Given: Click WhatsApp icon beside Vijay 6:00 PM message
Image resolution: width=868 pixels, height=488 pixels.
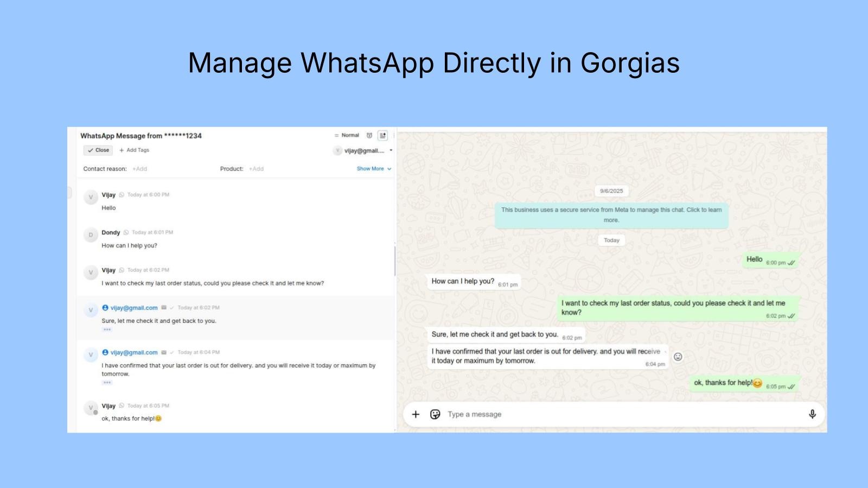Looking at the screenshot, I should tap(122, 195).
